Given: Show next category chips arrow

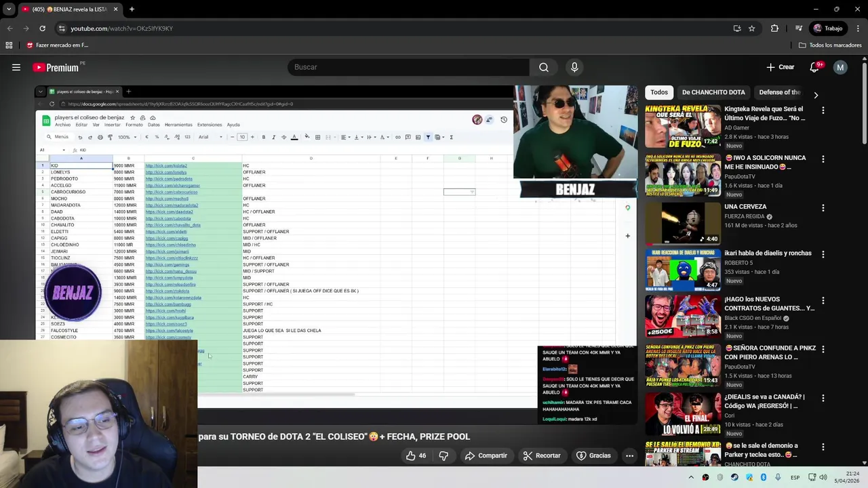Looking at the screenshot, I should [816, 95].
